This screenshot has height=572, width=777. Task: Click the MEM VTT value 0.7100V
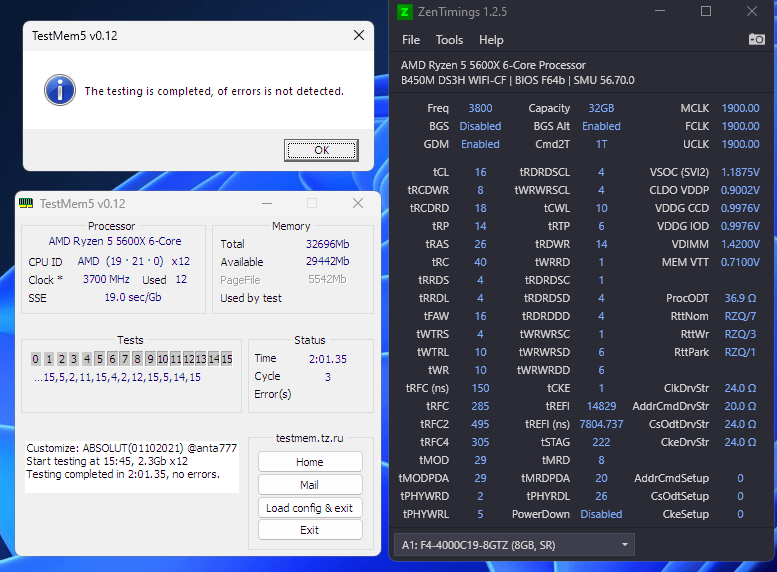coord(740,262)
